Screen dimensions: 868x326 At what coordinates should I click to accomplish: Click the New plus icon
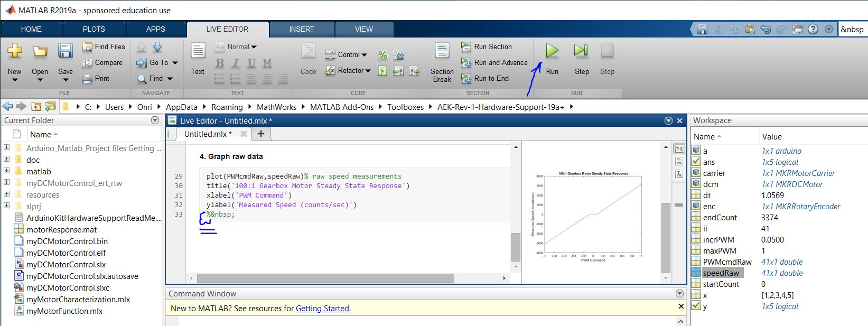point(15,51)
